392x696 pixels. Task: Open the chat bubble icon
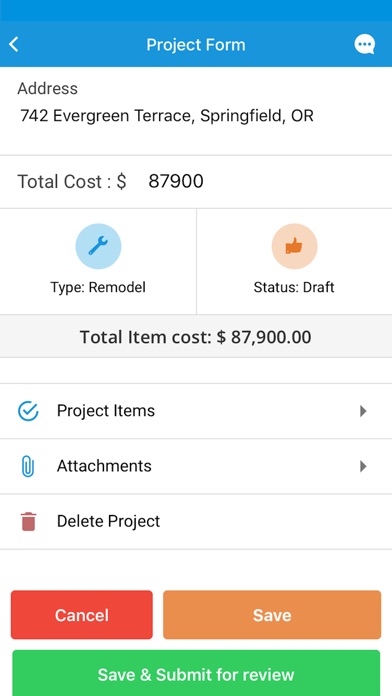tap(364, 44)
